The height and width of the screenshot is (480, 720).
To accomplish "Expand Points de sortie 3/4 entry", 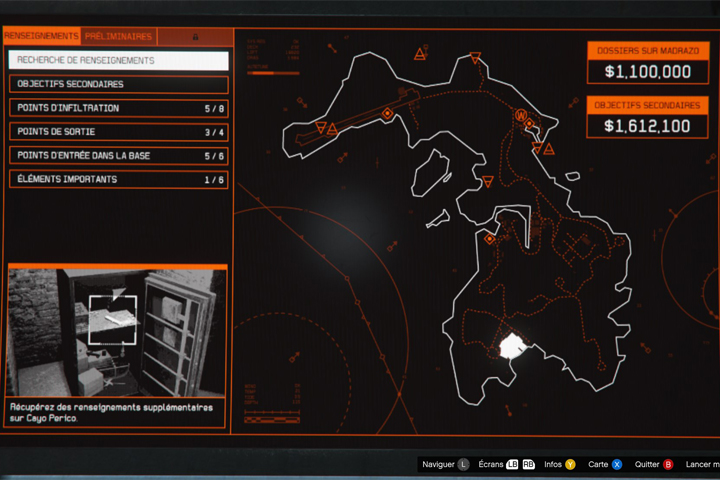I will [x=118, y=132].
